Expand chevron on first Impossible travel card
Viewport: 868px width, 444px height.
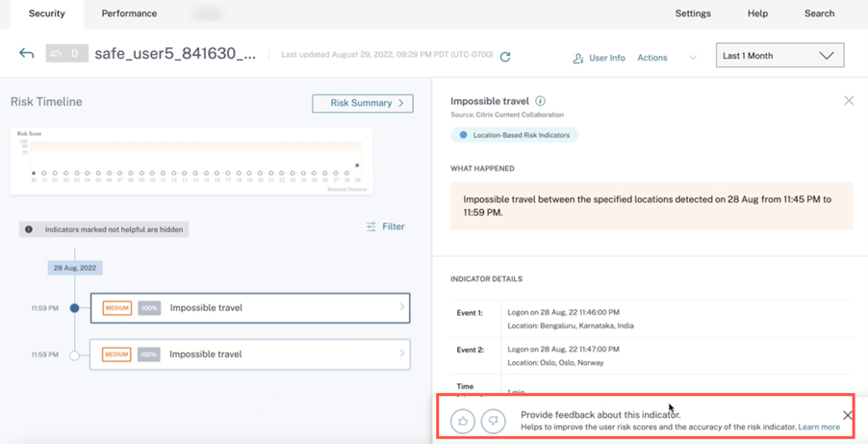coord(402,306)
